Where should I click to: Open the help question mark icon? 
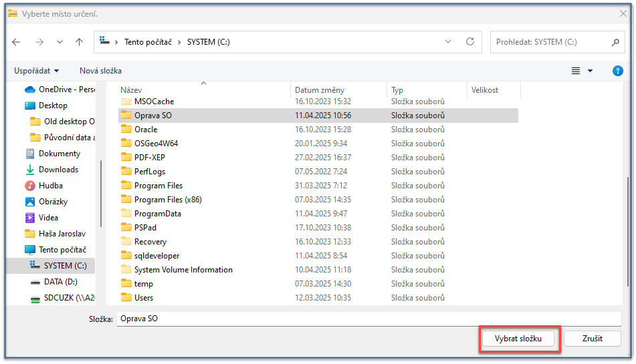(618, 71)
